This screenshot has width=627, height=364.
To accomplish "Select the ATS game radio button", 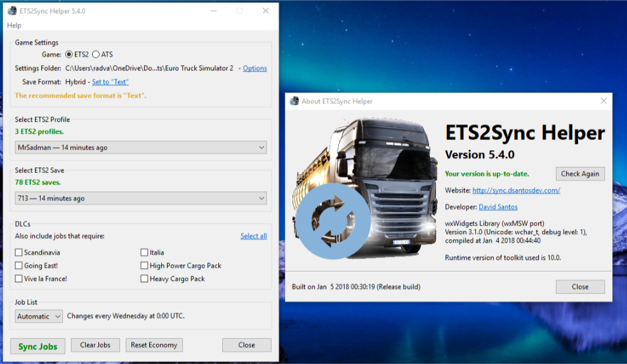I will [96, 55].
